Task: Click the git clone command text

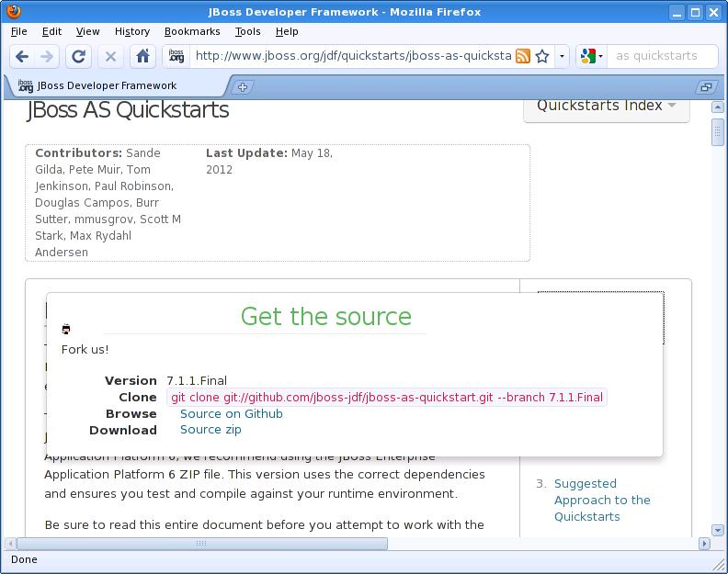Action: point(387,397)
